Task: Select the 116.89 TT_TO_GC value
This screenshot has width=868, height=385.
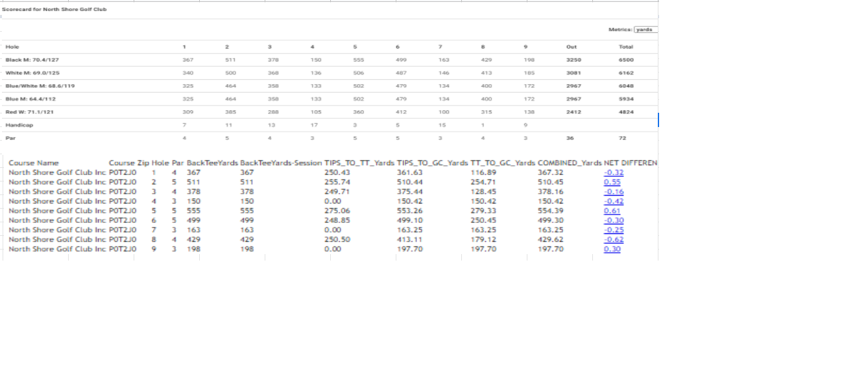Action: pyautogui.click(x=483, y=172)
